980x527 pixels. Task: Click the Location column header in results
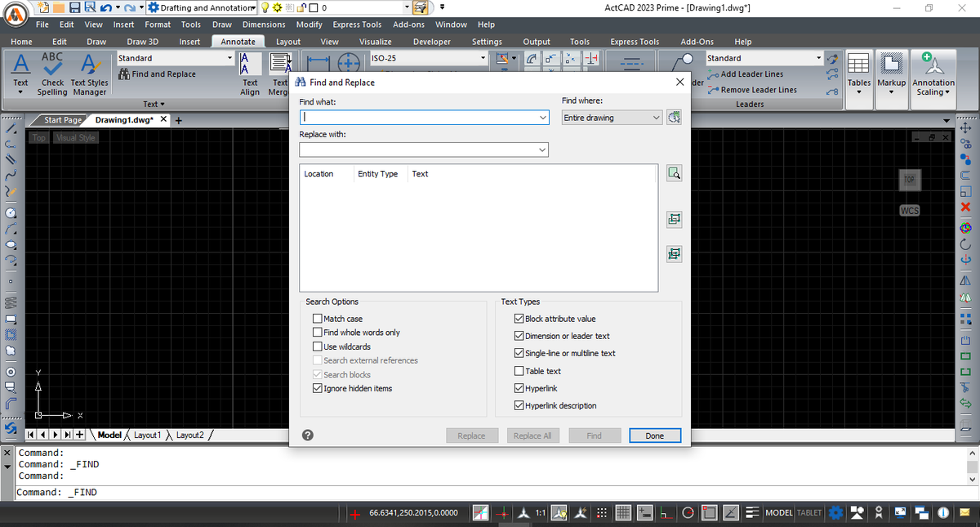318,174
